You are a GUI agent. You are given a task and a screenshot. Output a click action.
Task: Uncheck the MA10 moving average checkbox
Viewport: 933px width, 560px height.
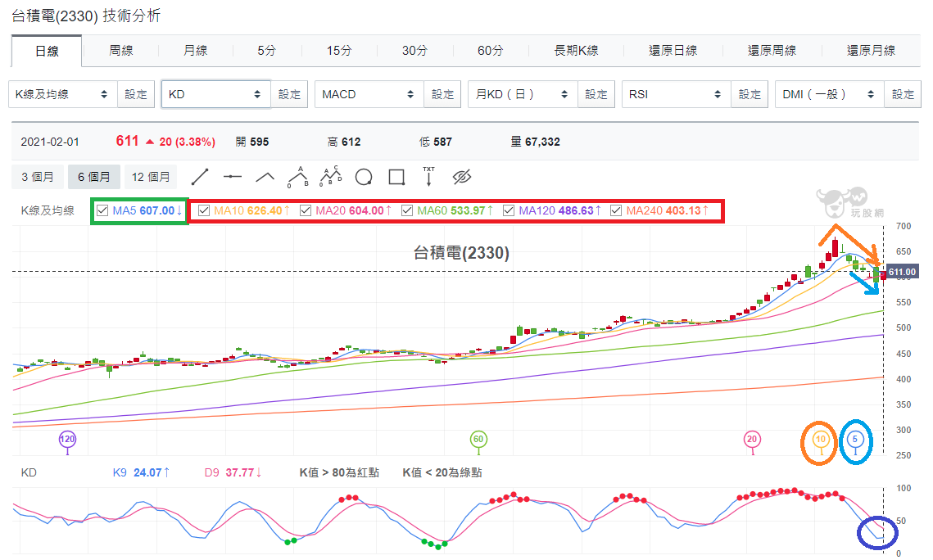[x=204, y=210]
